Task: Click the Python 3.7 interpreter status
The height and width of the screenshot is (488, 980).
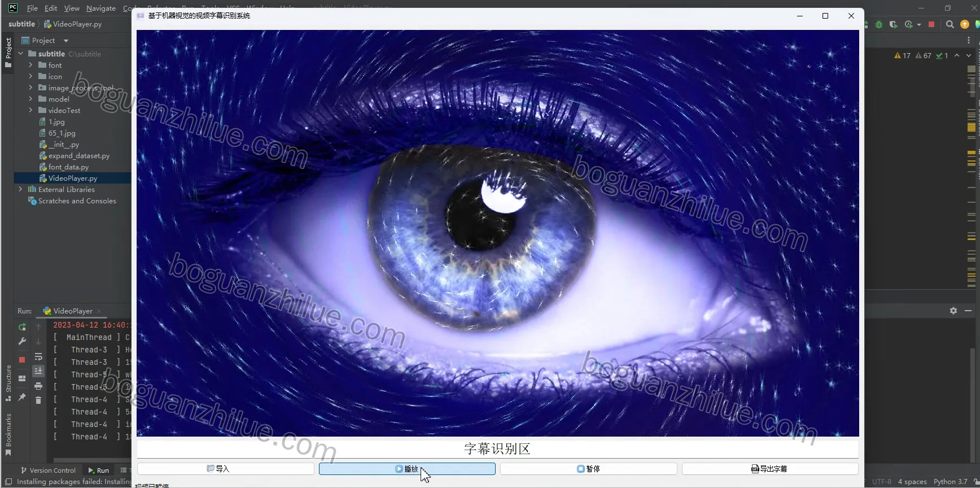Action: pyautogui.click(x=951, y=482)
